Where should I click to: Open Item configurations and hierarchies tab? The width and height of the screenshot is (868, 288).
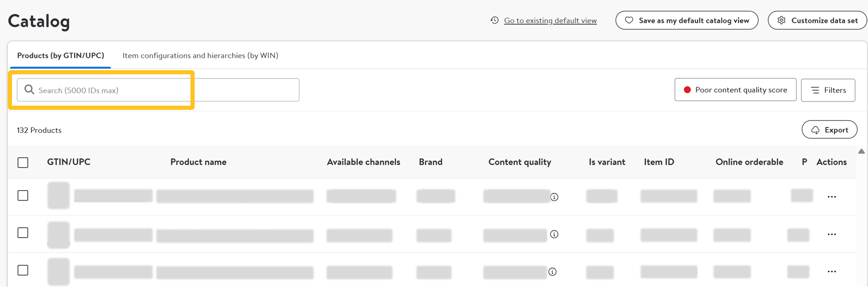pos(200,55)
